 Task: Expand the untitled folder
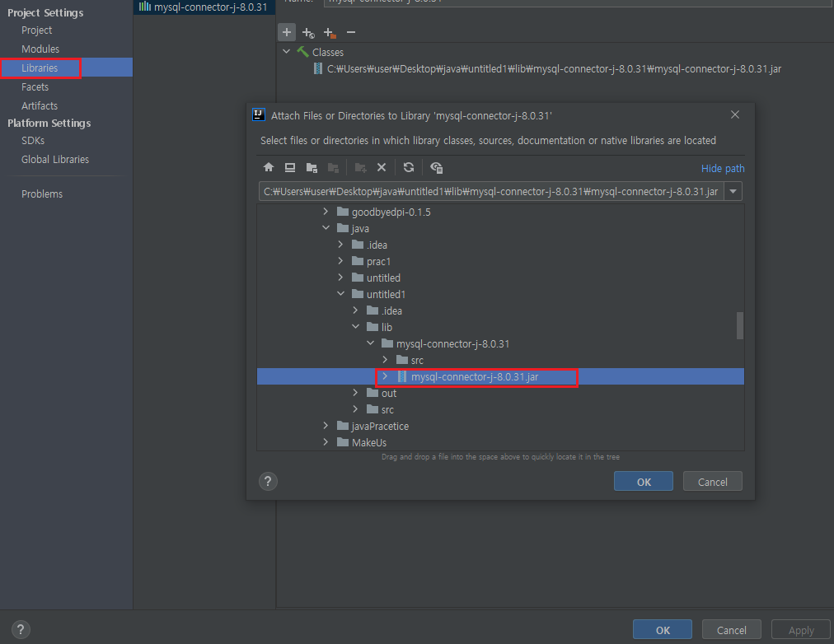[340, 278]
